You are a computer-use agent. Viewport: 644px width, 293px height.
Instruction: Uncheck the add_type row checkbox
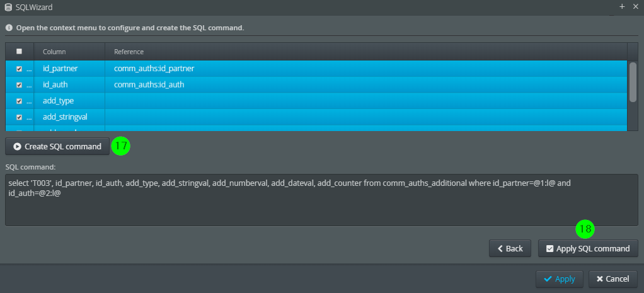click(19, 101)
